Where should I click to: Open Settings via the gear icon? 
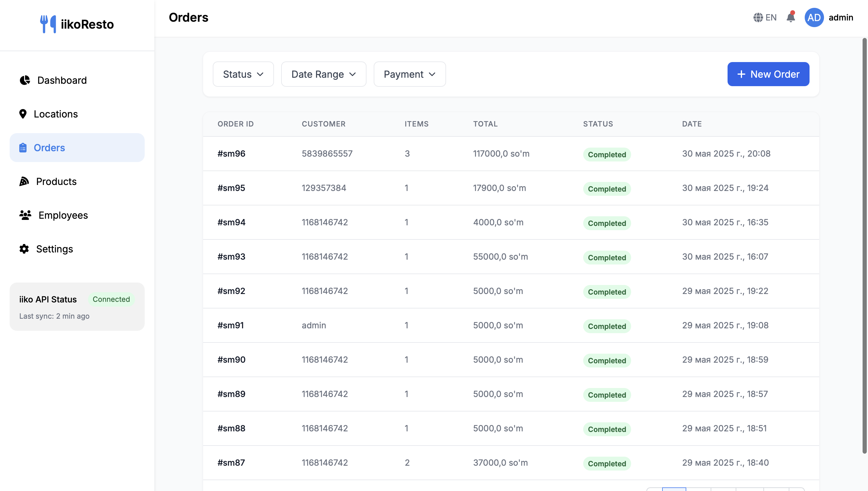tap(24, 249)
